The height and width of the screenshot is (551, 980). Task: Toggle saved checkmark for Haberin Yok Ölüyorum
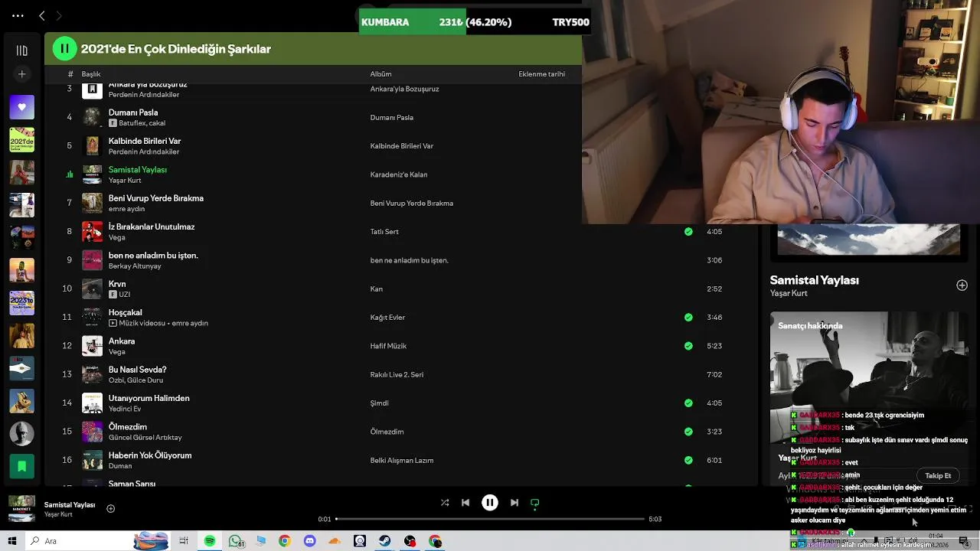click(x=688, y=460)
